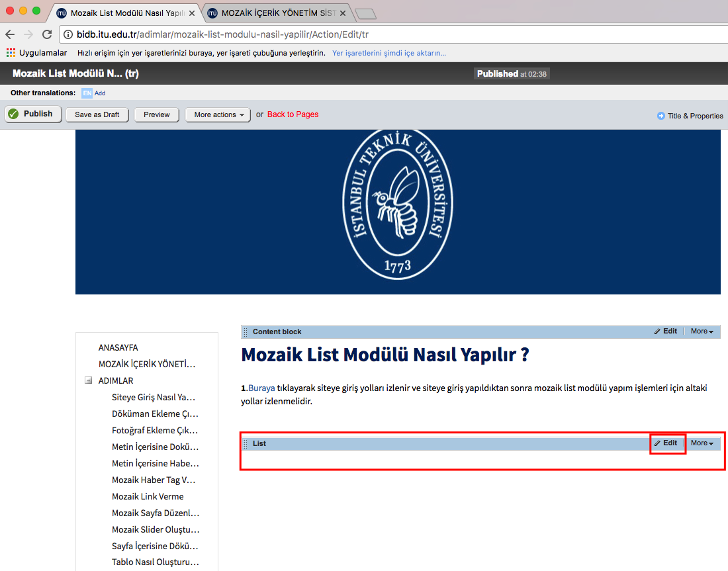Close the MOZAİK İÇERİK YÖNETİM tab

tap(343, 13)
